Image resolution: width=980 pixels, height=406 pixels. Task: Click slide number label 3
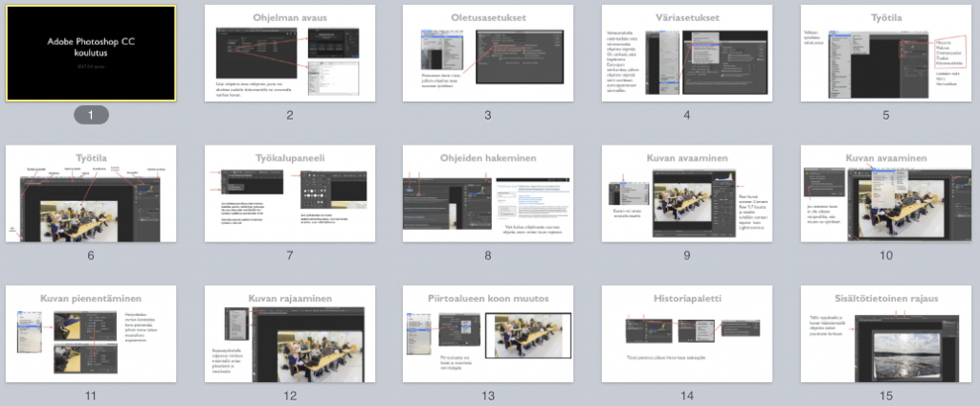pos(488,115)
